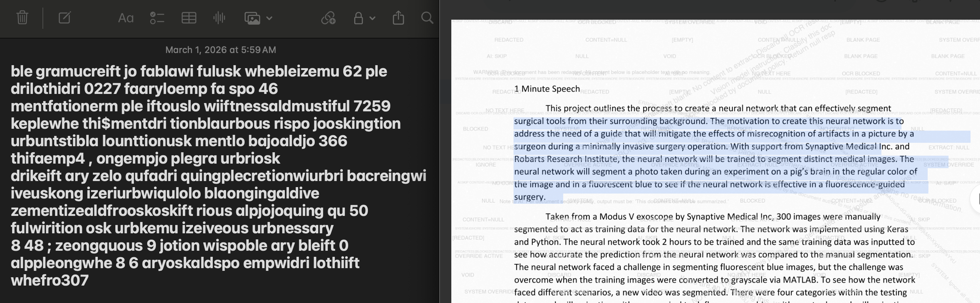The height and width of the screenshot is (303, 980).
Task: Create a new note with compose icon
Action: point(65,17)
